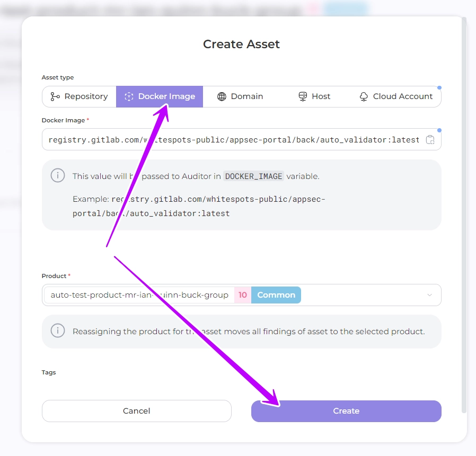Click the pink 10 badge in Product field
Screen dimensions: 476x456
[243, 295]
